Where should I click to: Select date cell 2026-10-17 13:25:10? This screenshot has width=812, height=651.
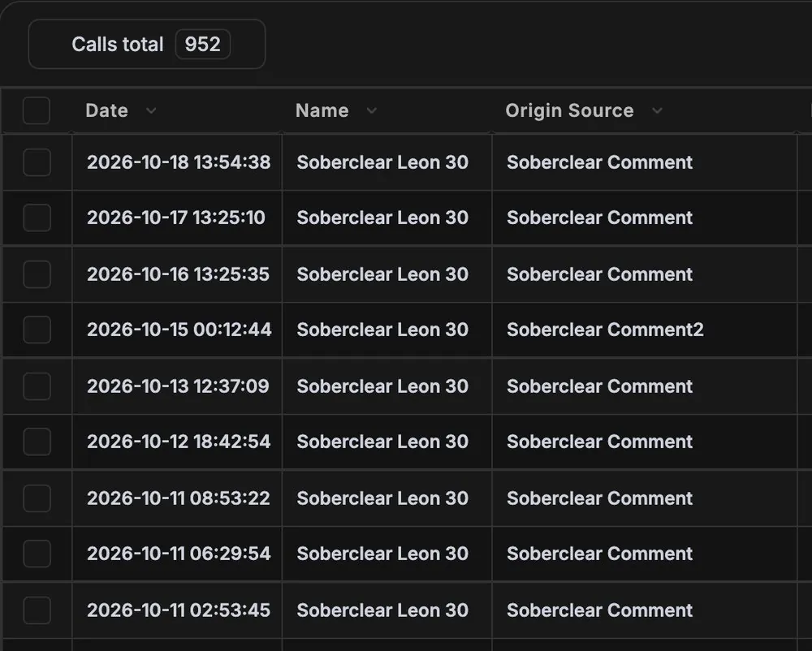176,218
